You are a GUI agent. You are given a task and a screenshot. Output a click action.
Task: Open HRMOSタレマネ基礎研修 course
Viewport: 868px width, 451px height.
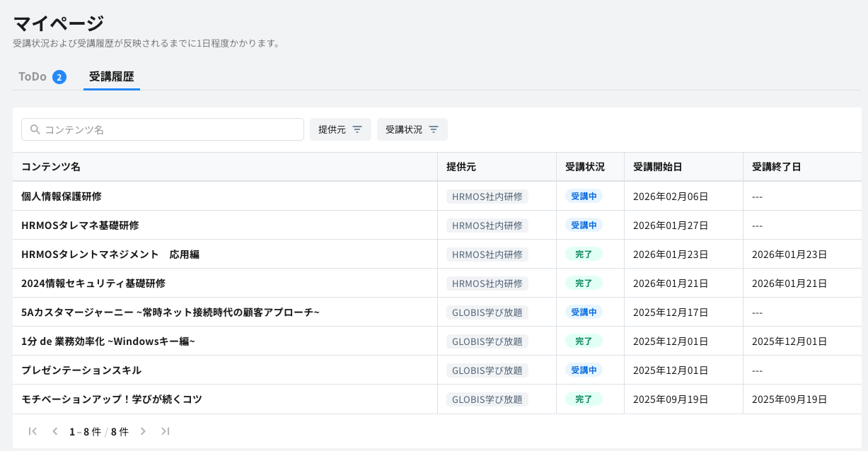coord(80,225)
